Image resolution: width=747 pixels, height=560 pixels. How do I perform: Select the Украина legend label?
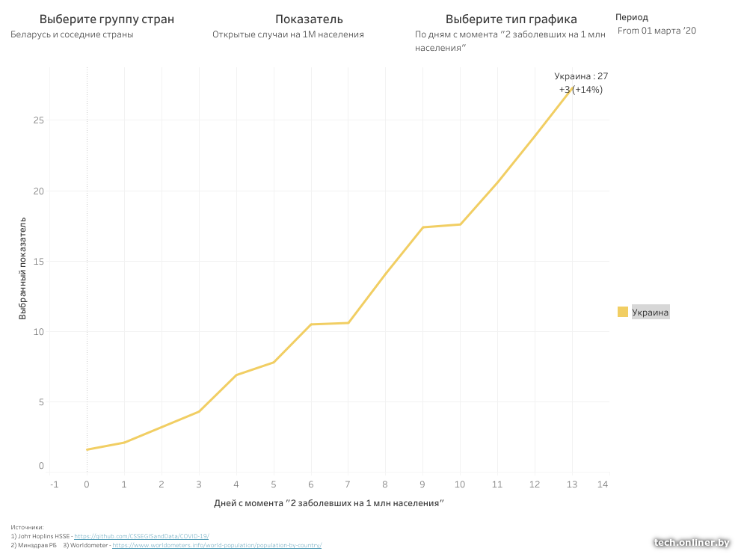[x=650, y=312]
